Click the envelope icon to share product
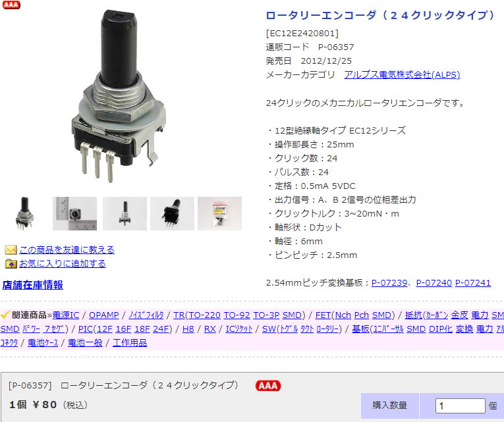This screenshot has width=504, height=422. tap(11, 250)
